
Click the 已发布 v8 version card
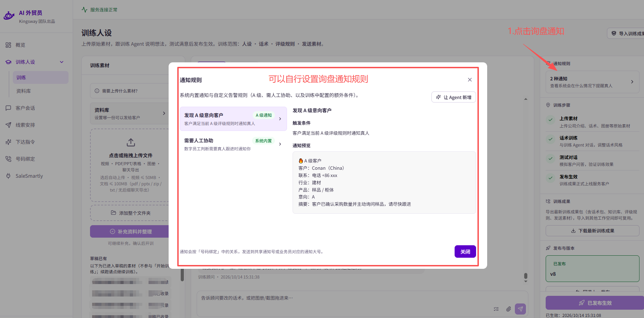[x=592, y=268]
